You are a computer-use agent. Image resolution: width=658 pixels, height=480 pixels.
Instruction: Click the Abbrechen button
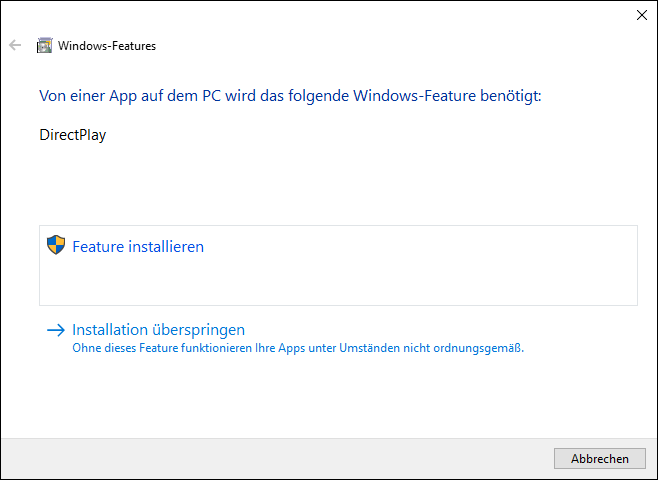coord(600,459)
